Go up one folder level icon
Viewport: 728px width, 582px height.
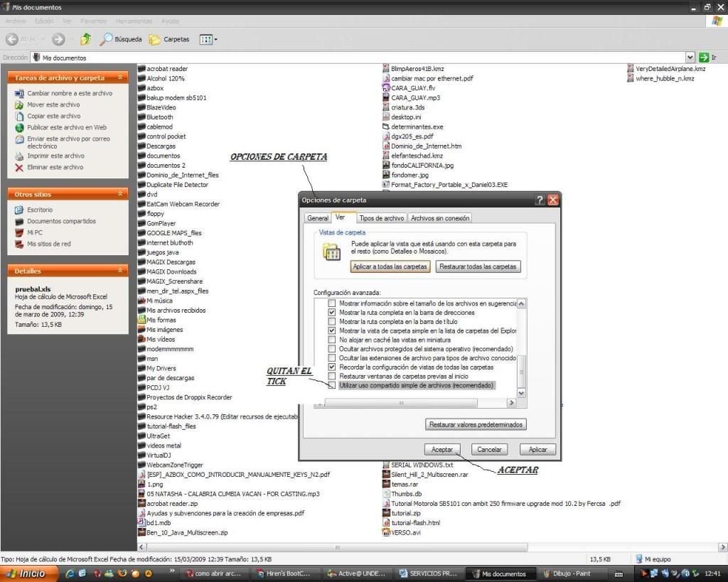coord(85,40)
